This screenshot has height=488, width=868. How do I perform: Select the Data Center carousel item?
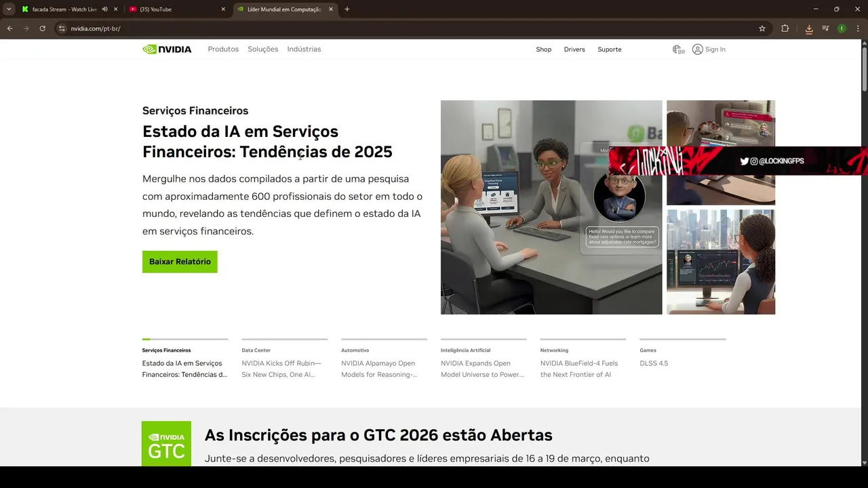coord(284,359)
